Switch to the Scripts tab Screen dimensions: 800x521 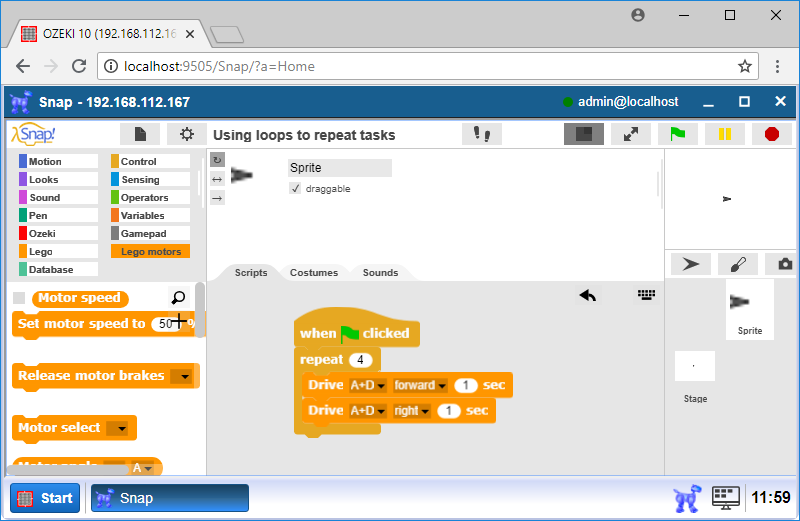[251, 272]
